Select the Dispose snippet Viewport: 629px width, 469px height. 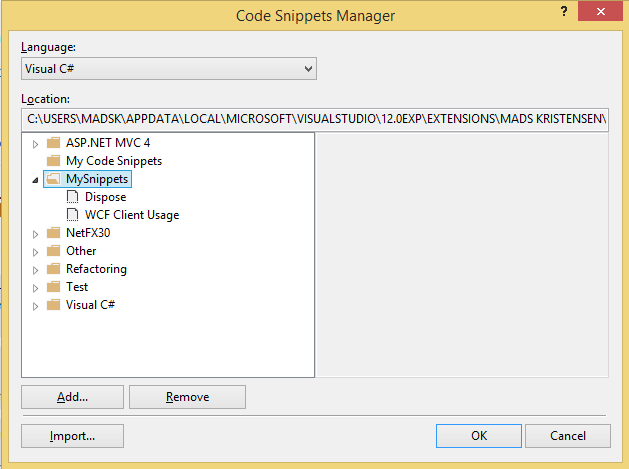(x=105, y=197)
